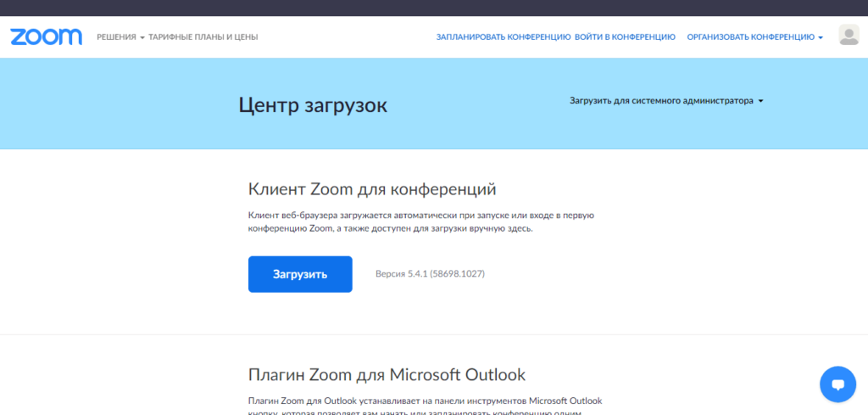Click the arrow next to РЕШЕНИЯ
Screen dimensions: 868x415
click(142, 37)
